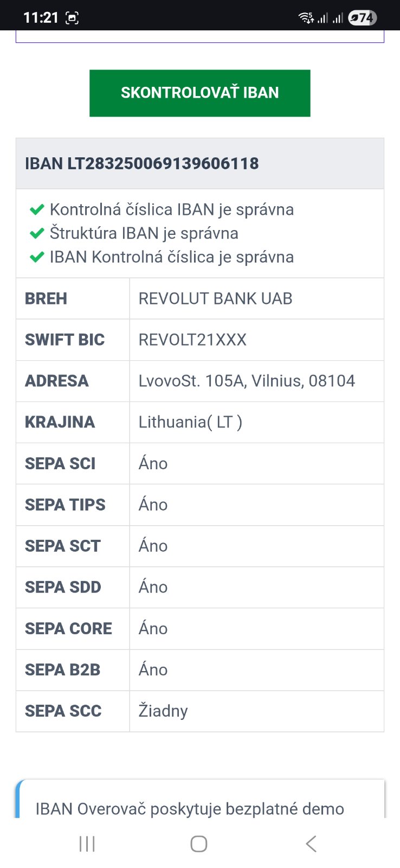This screenshot has width=400, height=868.
Task: Tap the IBAN LT283250069139606118 header
Action: tap(142, 163)
